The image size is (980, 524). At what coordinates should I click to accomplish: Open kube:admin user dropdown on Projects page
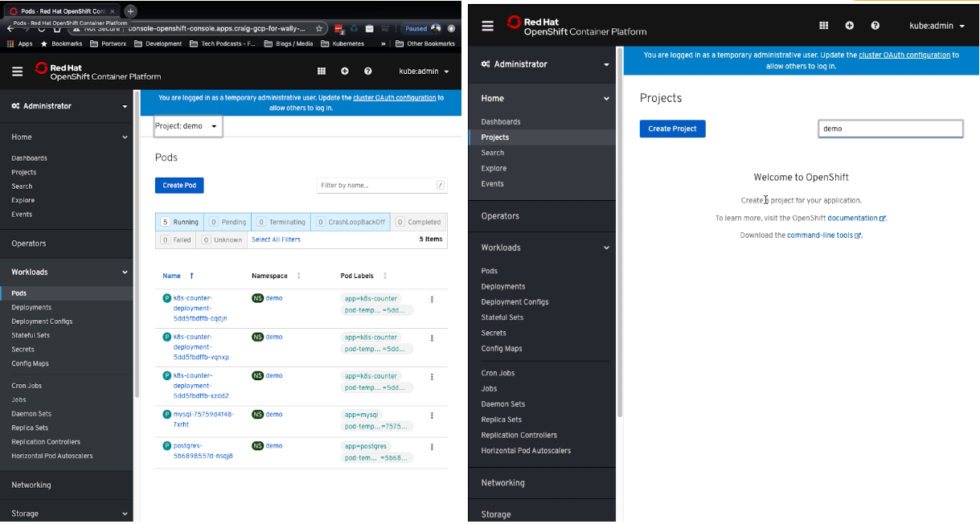point(937,26)
